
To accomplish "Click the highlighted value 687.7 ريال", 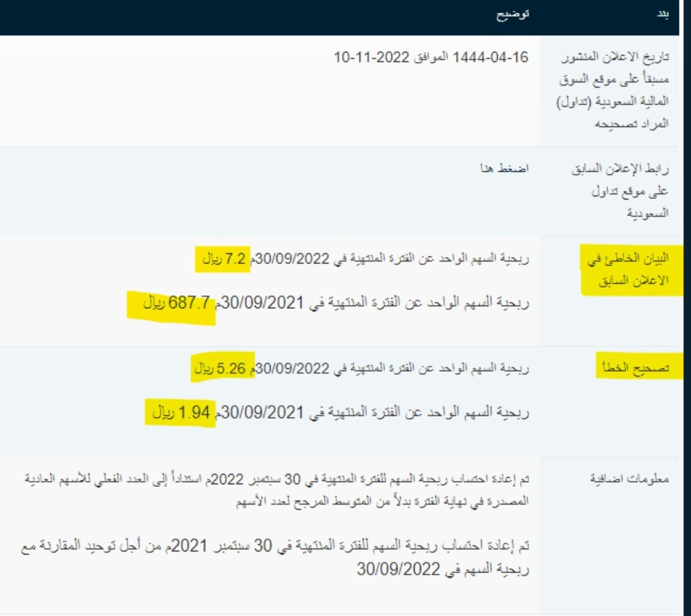I will coord(177,303).
